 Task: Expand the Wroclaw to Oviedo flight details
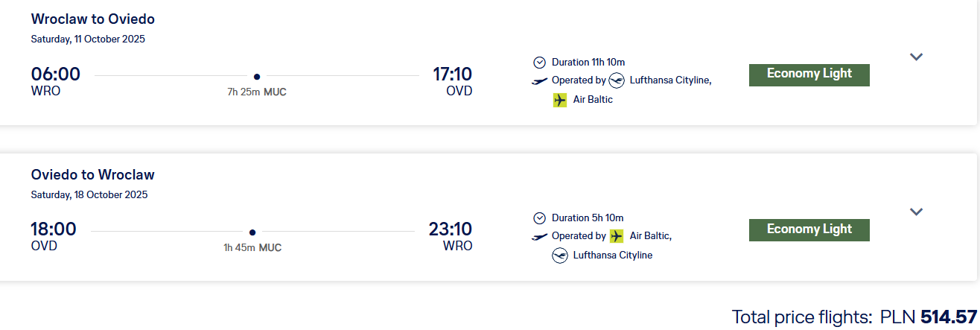coord(916,57)
